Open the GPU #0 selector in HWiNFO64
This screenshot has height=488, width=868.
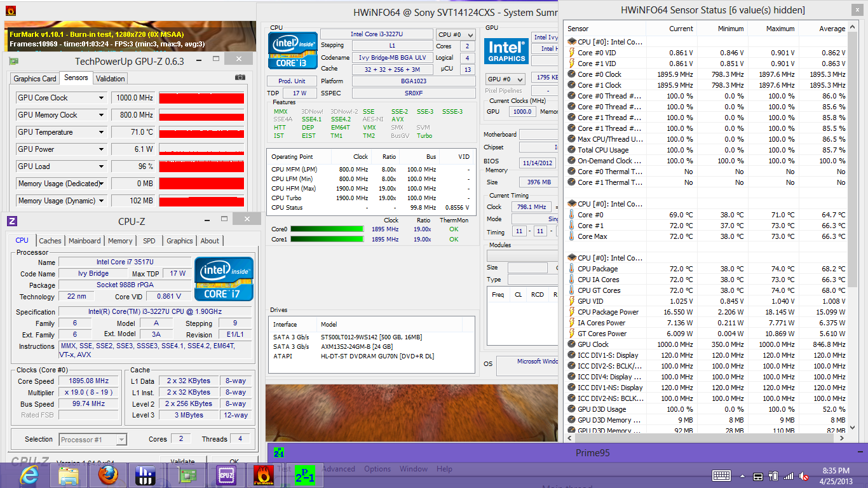click(505, 79)
